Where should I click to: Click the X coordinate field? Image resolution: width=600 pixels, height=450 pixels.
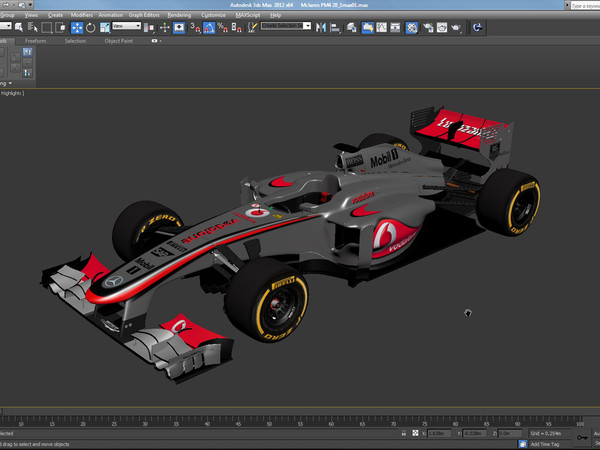[439, 434]
